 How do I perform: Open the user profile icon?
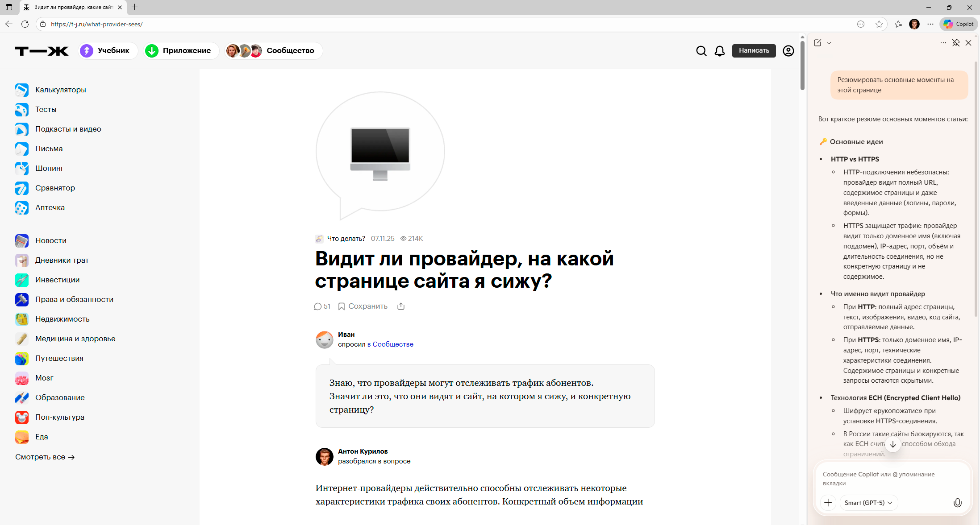tap(788, 51)
